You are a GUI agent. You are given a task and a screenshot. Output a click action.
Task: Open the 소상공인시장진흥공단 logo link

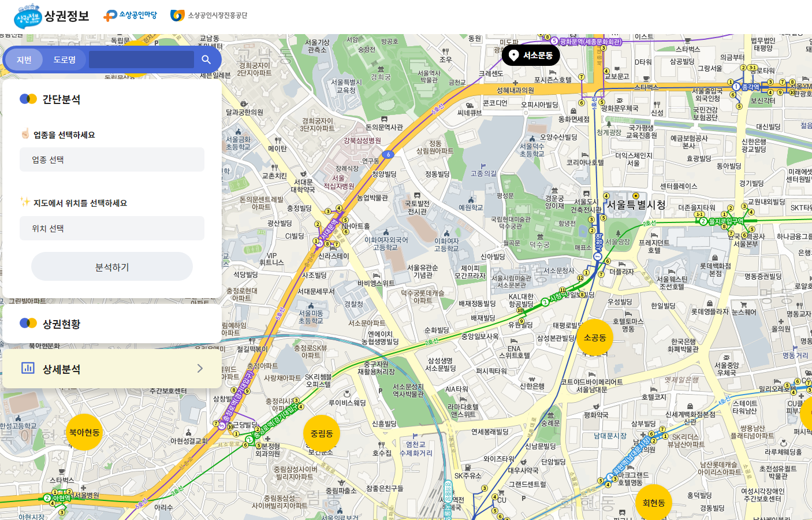coord(209,16)
